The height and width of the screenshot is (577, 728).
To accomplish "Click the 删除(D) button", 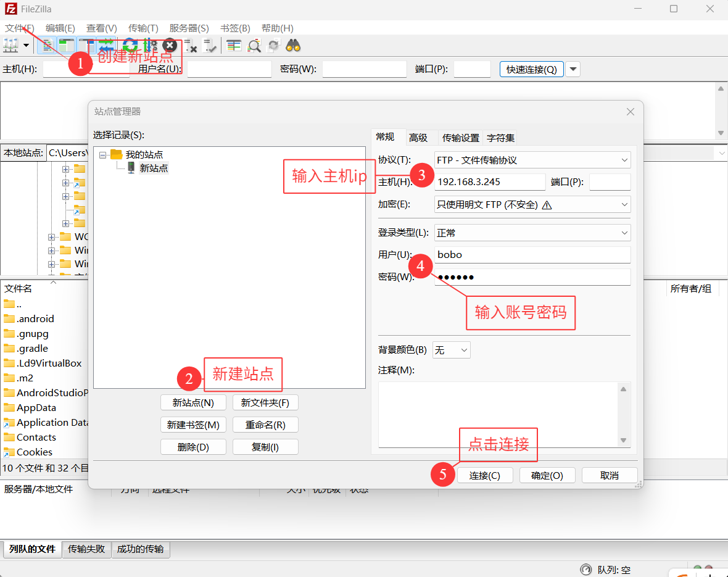I will (x=193, y=447).
